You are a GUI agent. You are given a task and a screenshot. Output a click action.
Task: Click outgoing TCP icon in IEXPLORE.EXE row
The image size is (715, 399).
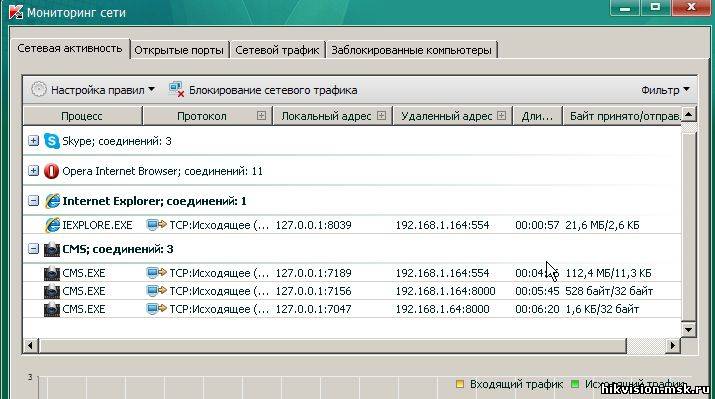[x=156, y=224]
